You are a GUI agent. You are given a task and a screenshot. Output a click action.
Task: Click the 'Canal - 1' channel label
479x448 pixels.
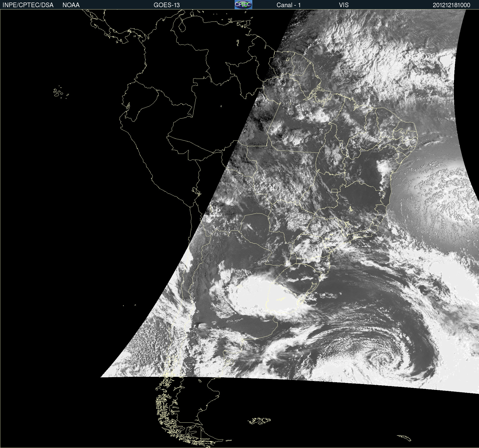pos(289,5)
